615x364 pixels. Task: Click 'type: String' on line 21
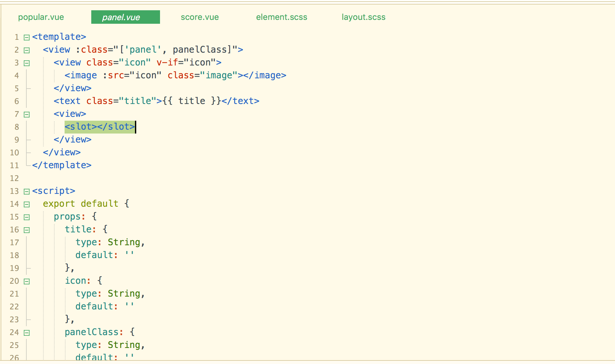point(108,294)
